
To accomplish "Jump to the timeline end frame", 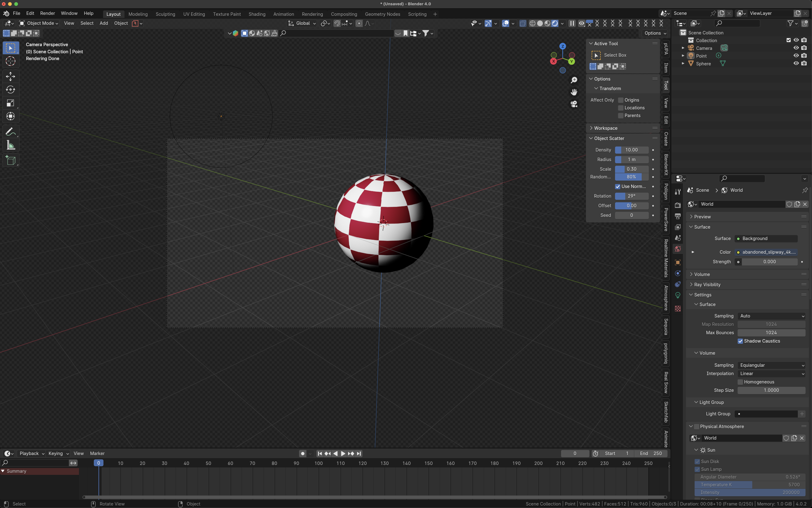I will pyautogui.click(x=359, y=453).
